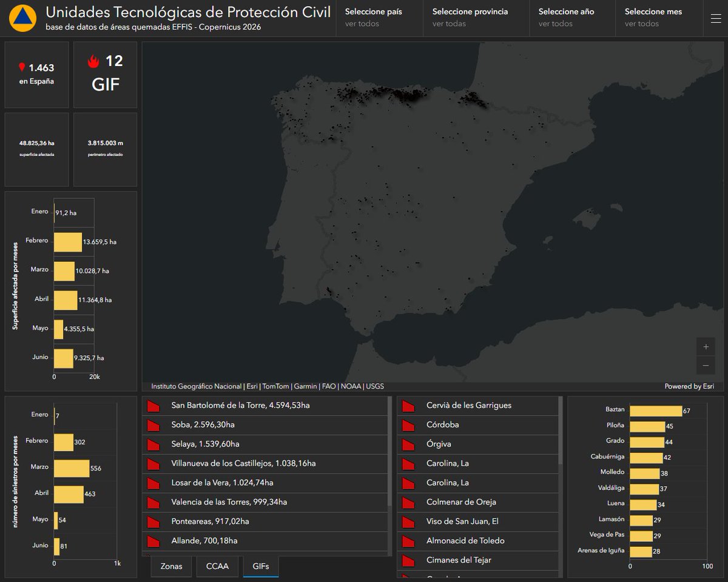Screen dimensions: 728x582
Task: Click red flag for Valencia de las Torres
Action: (x=153, y=502)
